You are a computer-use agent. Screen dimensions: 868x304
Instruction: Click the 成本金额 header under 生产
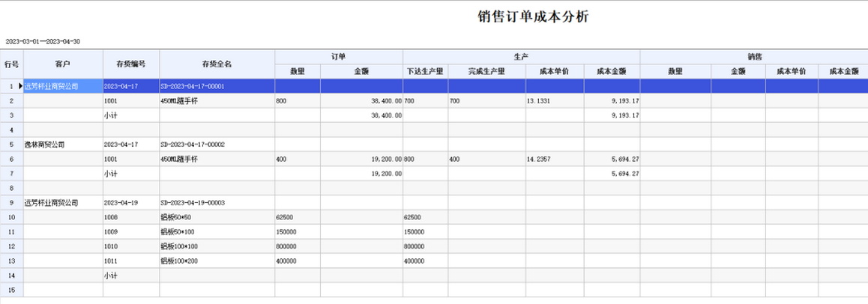click(x=612, y=71)
